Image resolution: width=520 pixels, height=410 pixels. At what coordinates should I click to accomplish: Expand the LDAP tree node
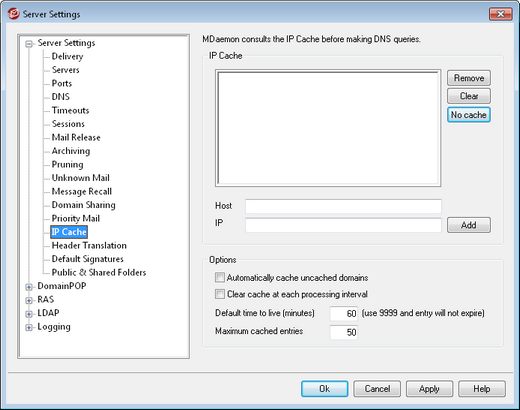tap(29, 314)
